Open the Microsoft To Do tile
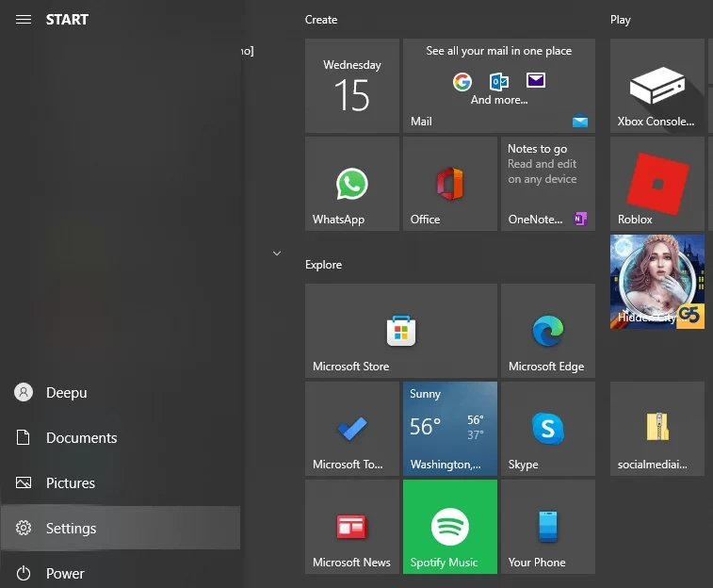 tap(352, 429)
